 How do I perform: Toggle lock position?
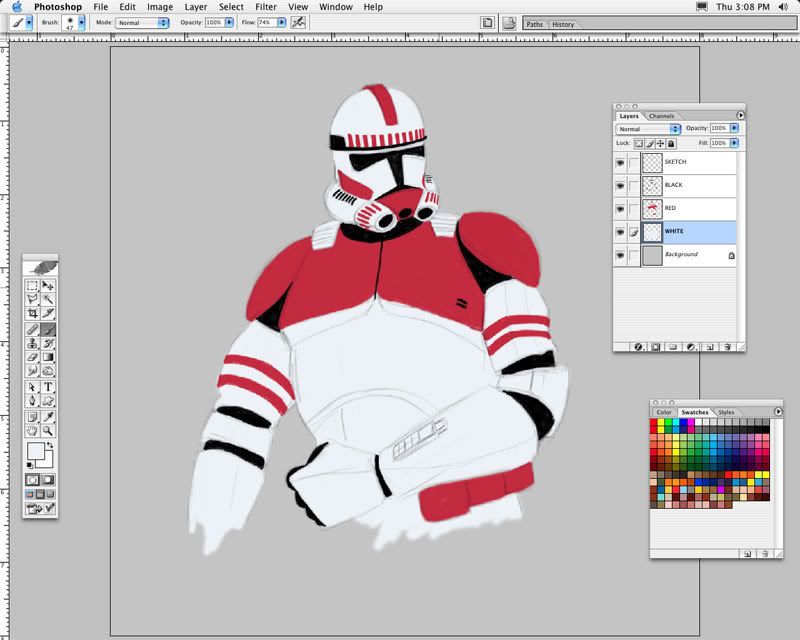tap(661, 143)
